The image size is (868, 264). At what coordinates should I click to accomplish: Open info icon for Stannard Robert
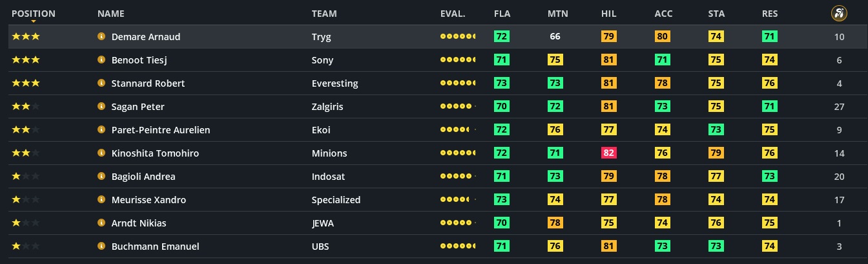point(101,83)
